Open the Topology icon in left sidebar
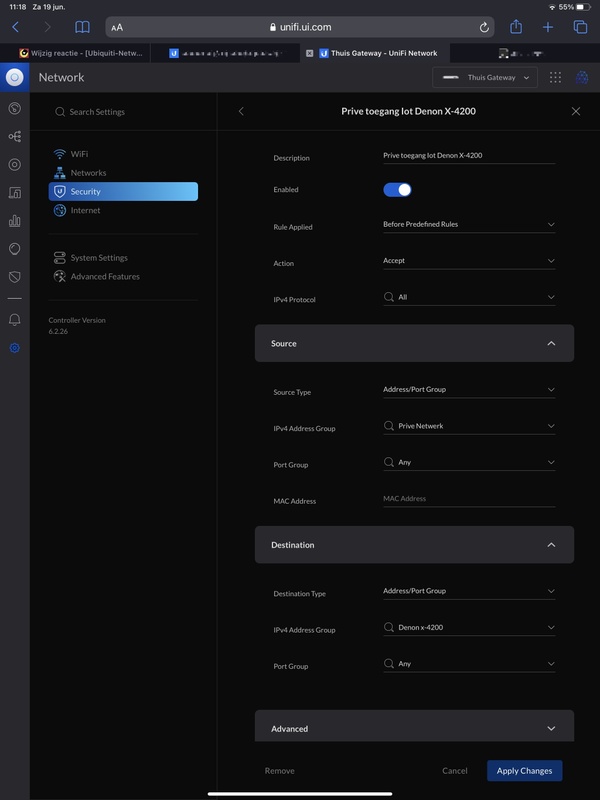The height and width of the screenshot is (800, 600). pos(14,136)
